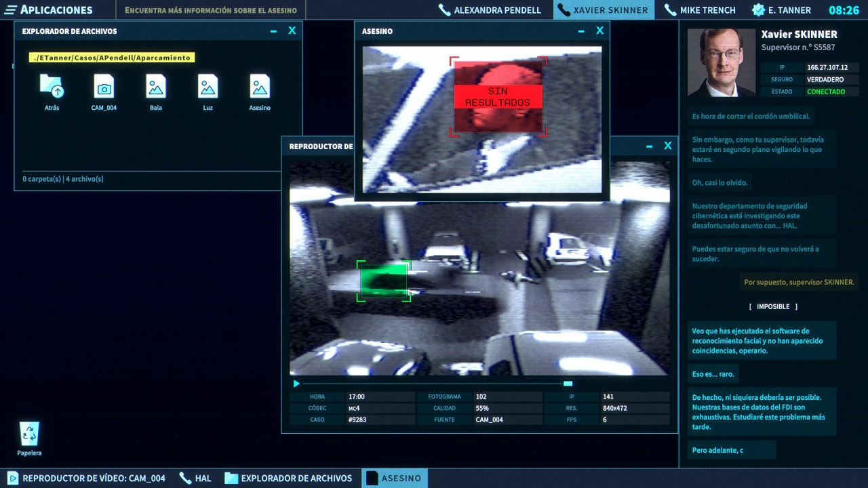The height and width of the screenshot is (488, 868).
Task: Click the objective text about the asesino
Action: click(211, 10)
